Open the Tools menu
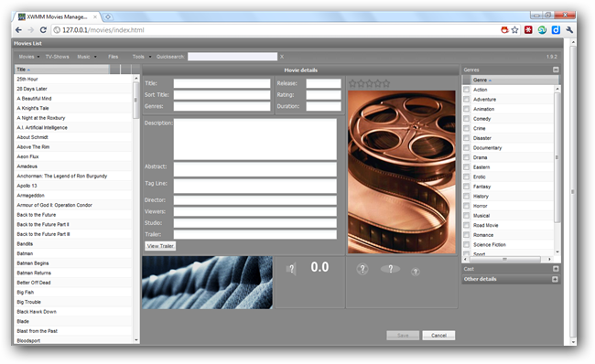This screenshot has height=364, width=595. [x=142, y=57]
